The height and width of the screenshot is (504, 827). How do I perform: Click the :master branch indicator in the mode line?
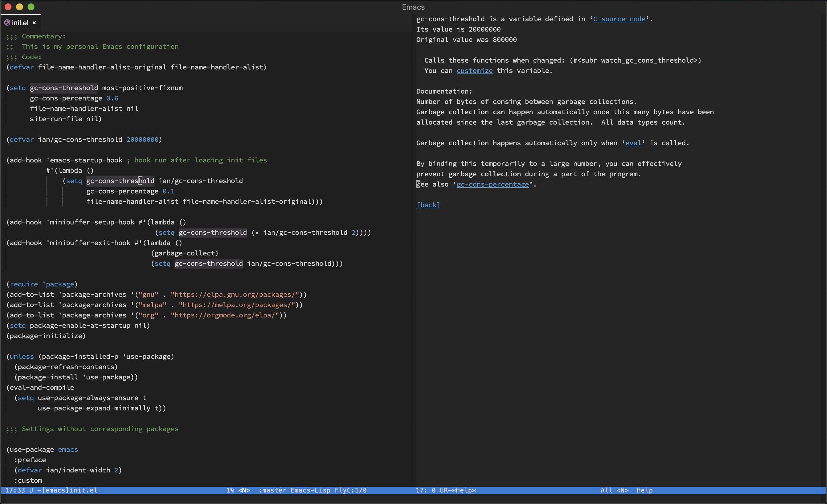(272, 490)
